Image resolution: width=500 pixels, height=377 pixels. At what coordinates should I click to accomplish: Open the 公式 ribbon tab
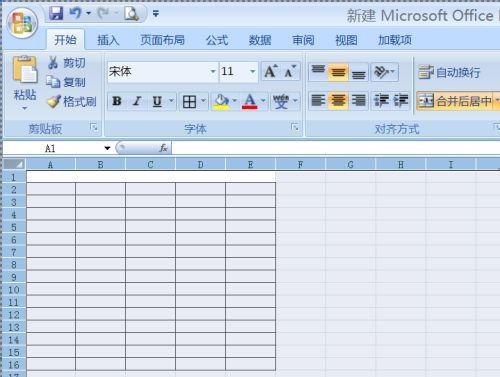(x=217, y=40)
